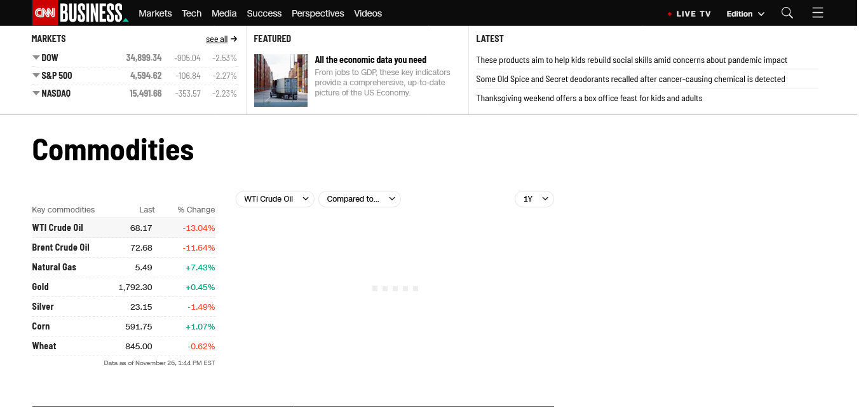Open the search magnifier icon
868x409 pixels.
coord(787,13)
